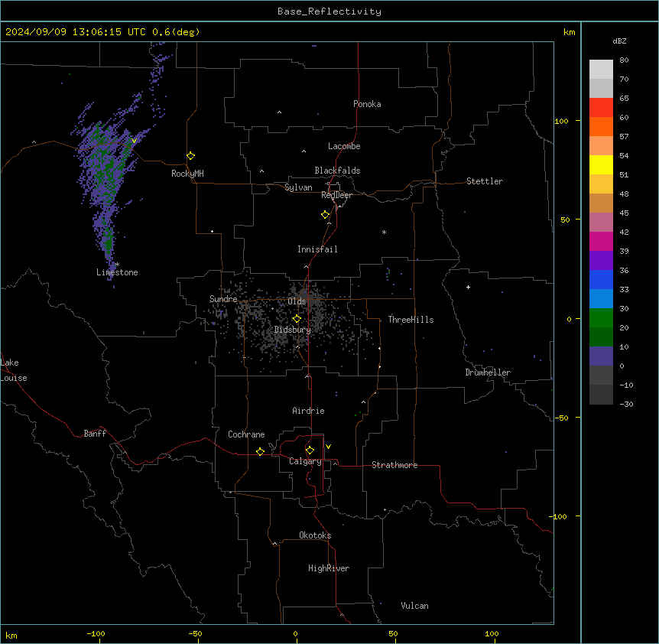The height and width of the screenshot is (644, 659).
Task: Select the Strathmore city label
Action: tap(394, 465)
